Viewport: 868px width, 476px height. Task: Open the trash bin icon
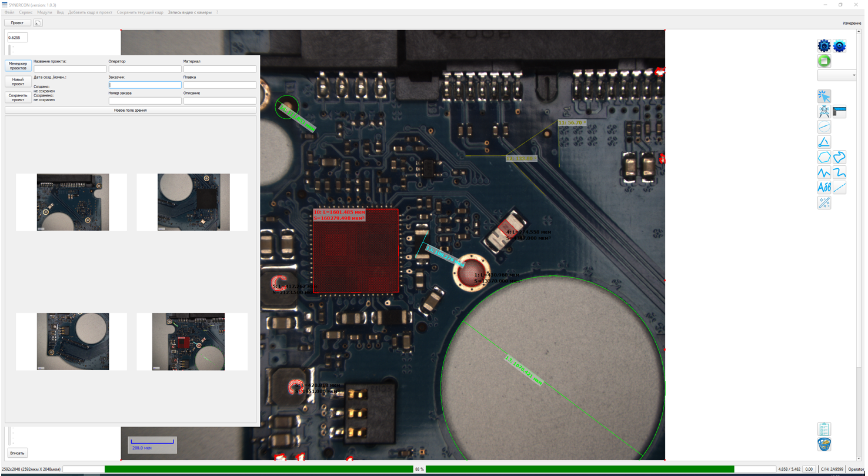[x=824, y=444]
